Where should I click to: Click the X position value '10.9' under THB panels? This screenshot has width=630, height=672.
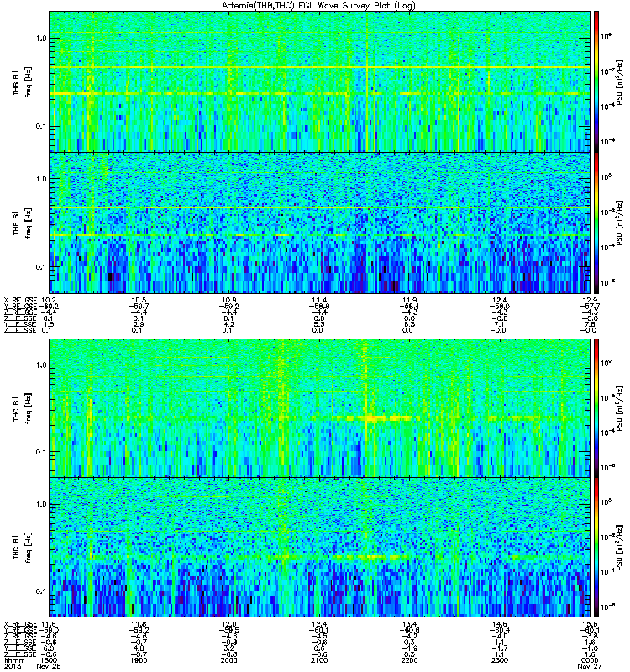(x=228, y=300)
